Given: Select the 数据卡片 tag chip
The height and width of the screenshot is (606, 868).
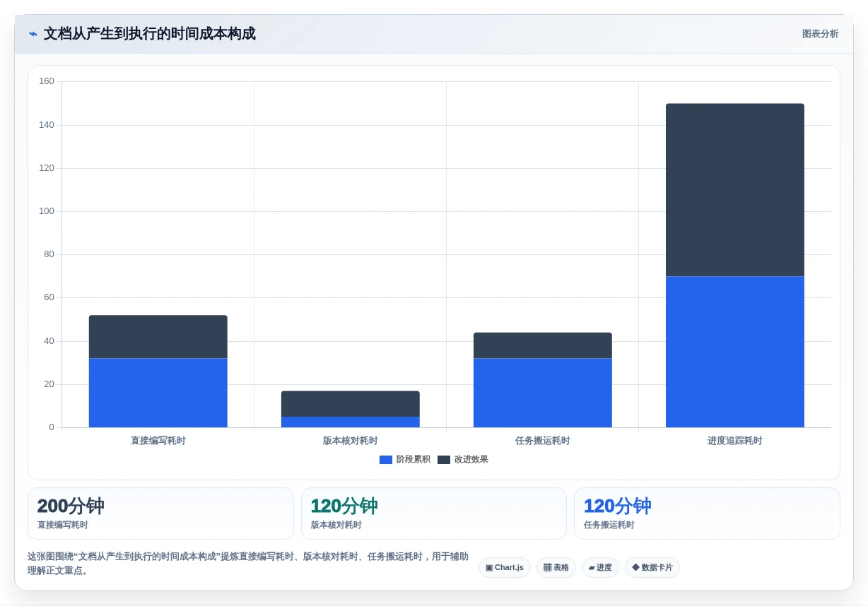Looking at the screenshot, I should click(652, 568).
